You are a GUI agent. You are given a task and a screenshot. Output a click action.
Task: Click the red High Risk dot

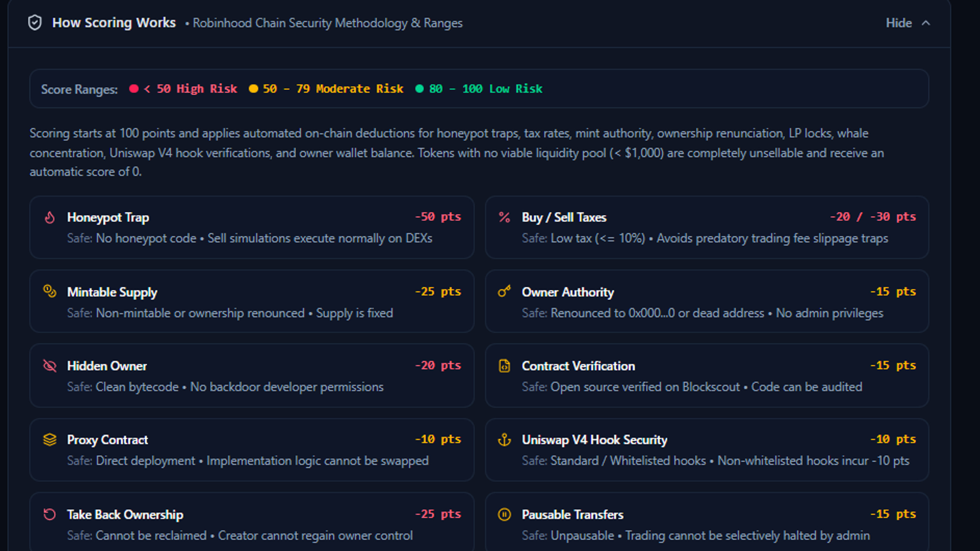tap(134, 89)
